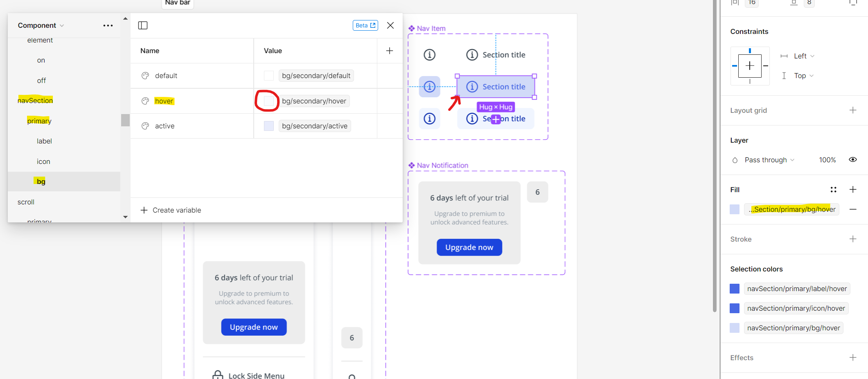Toggle the variables panel sidebar icon
This screenshot has width=868, height=379.
coord(143,25)
